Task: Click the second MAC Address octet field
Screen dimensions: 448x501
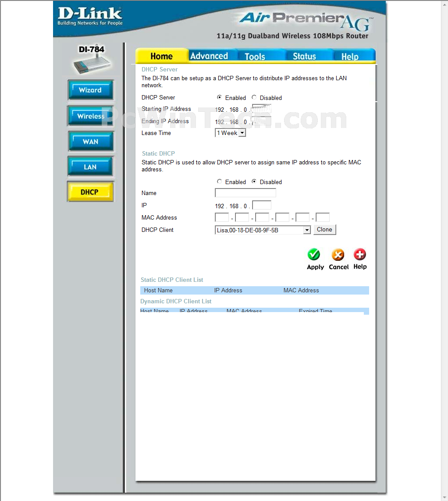Action: pyautogui.click(x=242, y=217)
